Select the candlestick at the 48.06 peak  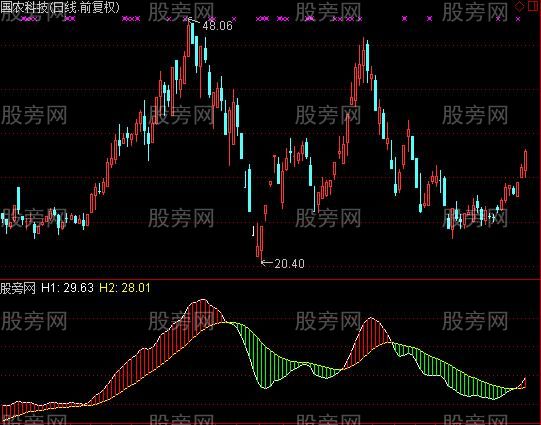[x=188, y=38]
